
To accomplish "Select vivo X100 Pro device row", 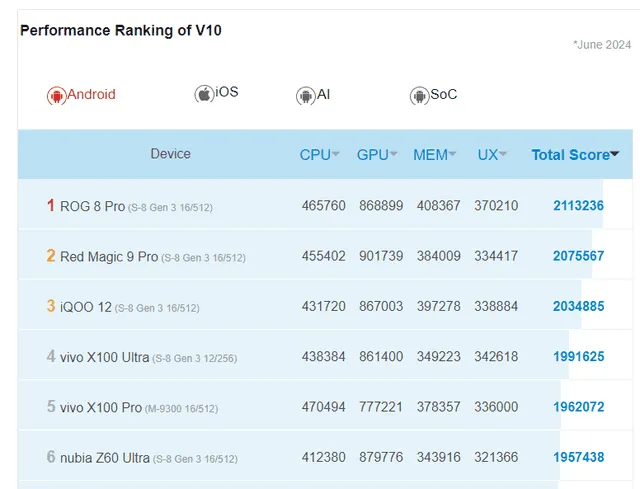I will coord(101,407).
